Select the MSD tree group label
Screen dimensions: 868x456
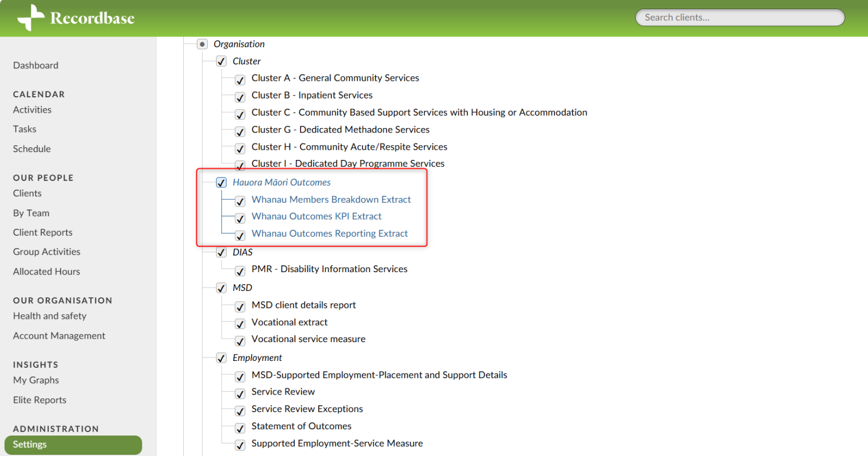pyautogui.click(x=242, y=287)
